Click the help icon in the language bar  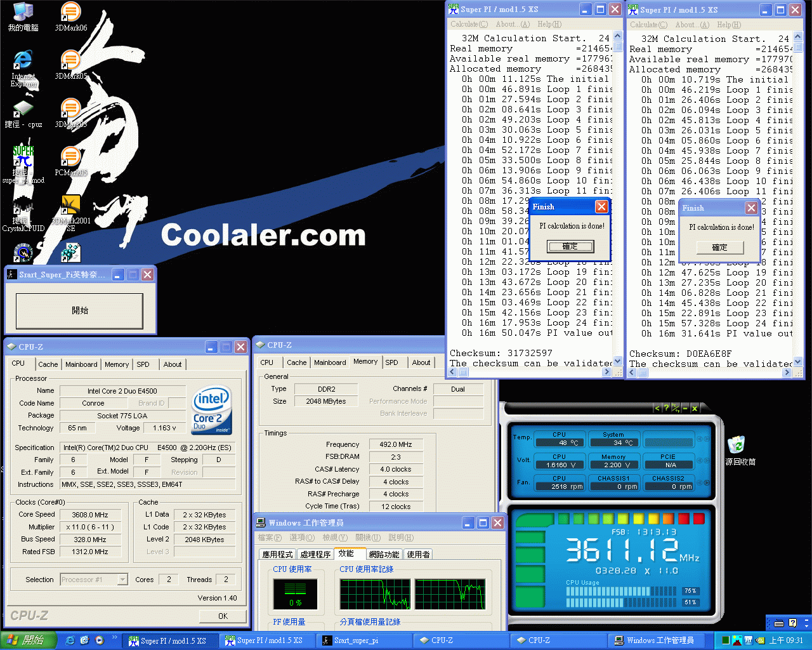pyautogui.click(x=792, y=623)
